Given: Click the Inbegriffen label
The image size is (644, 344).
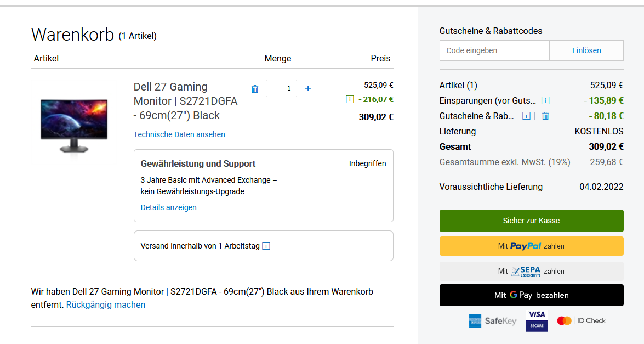Looking at the screenshot, I should 368,163.
